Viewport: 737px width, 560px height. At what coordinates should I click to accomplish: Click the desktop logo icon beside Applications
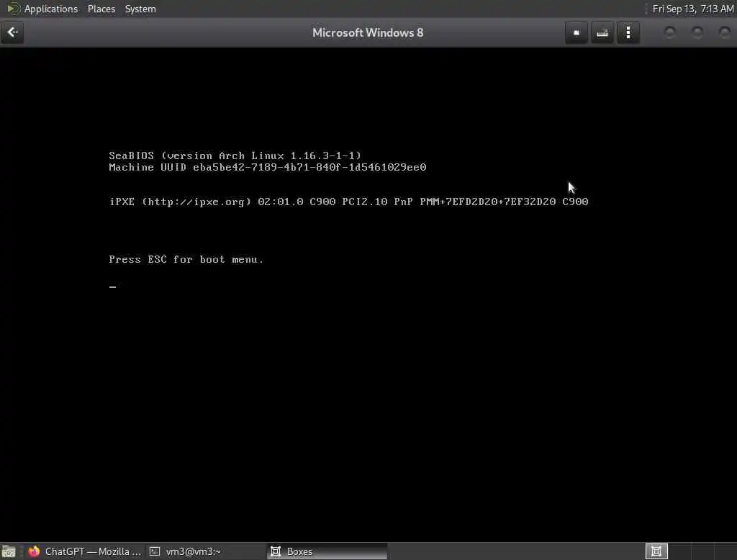13,9
